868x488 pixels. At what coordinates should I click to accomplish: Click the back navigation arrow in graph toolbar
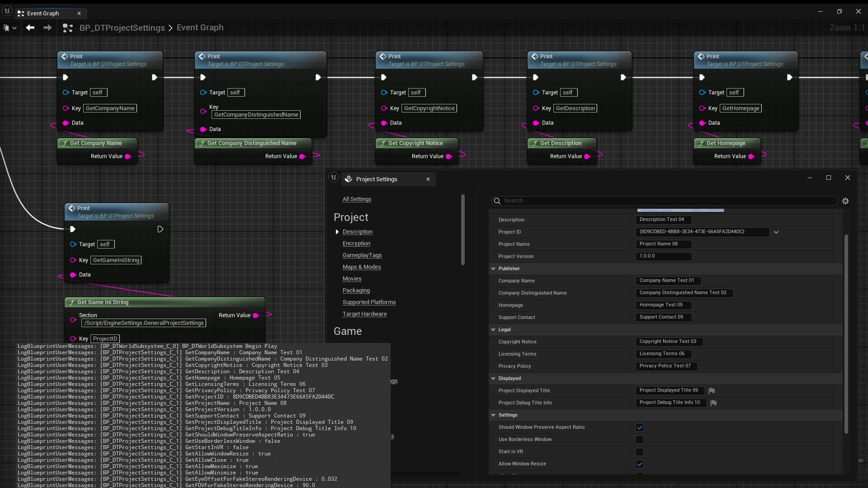point(30,28)
